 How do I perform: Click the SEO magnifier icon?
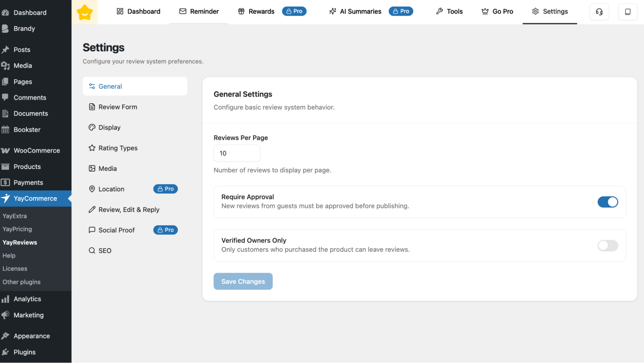tap(92, 250)
